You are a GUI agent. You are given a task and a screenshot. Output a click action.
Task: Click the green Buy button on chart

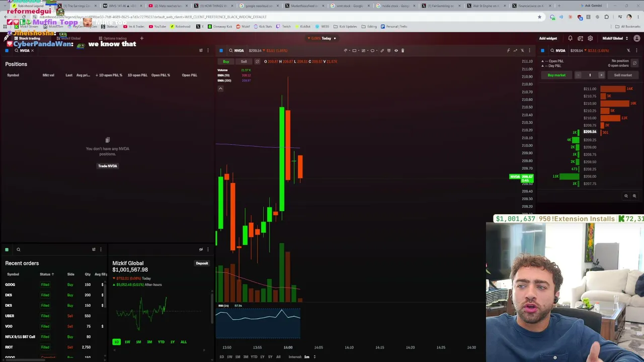pyautogui.click(x=226, y=61)
